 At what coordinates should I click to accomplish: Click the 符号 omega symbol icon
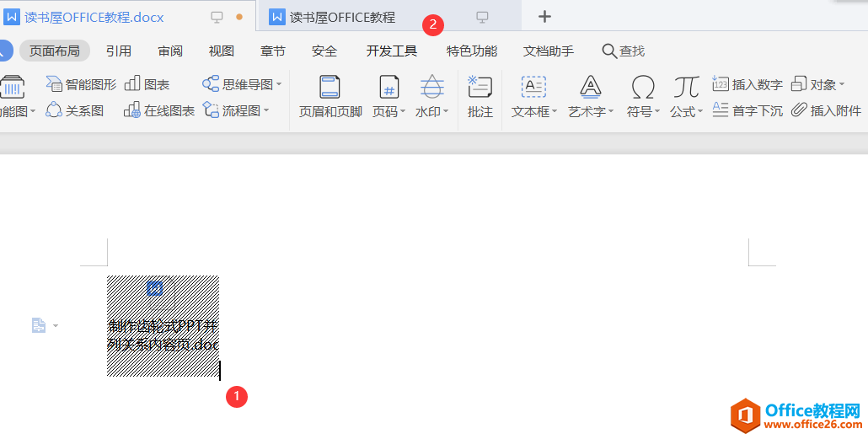point(643,88)
